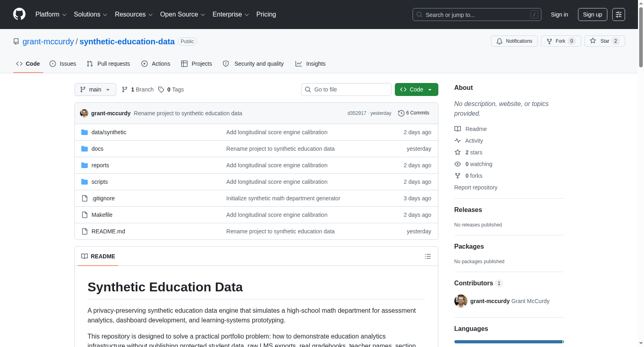Open commit hash d352917

click(357, 113)
